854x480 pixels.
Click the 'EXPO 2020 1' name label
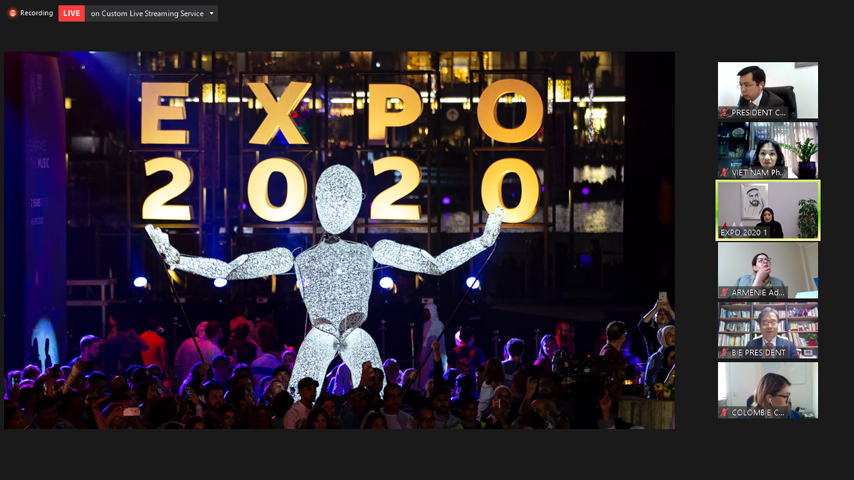(744, 233)
